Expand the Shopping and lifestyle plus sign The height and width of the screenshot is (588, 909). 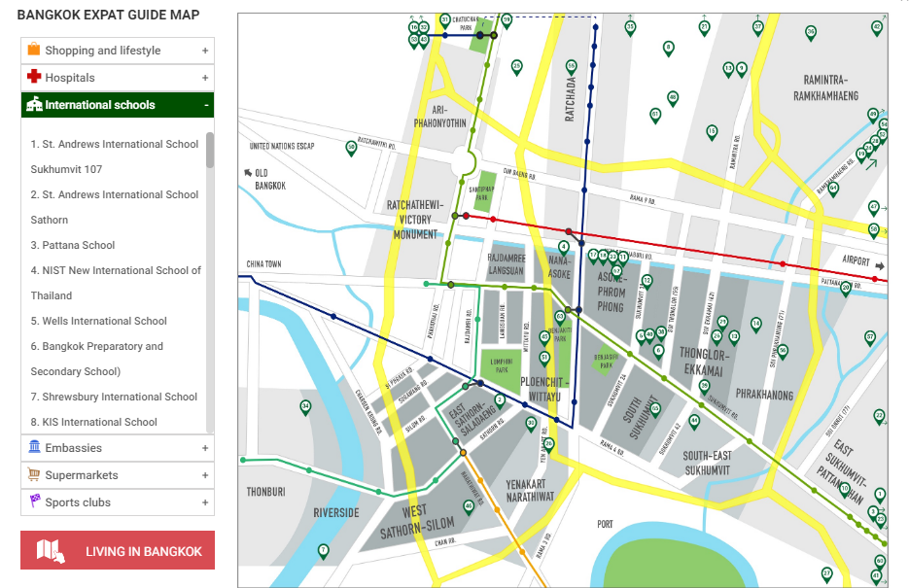[205, 51]
